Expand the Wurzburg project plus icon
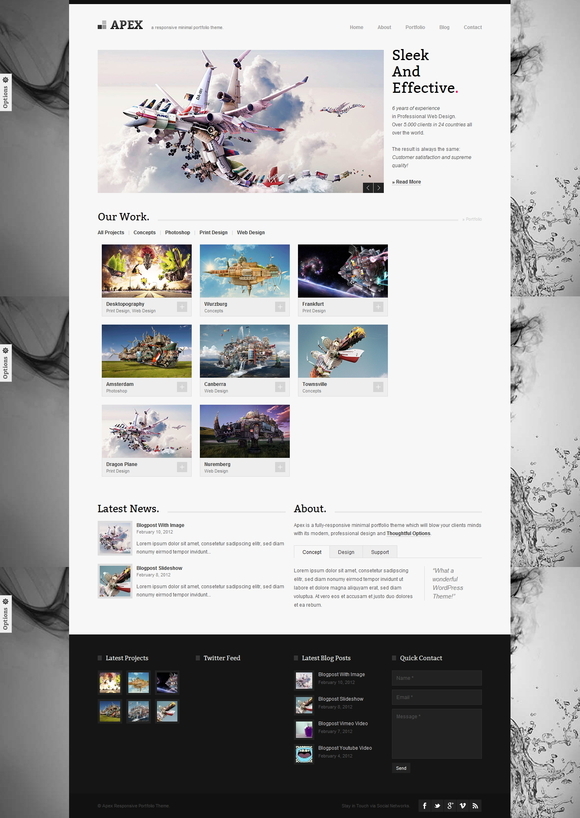The height and width of the screenshot is (818, 580). (x=280, y=307)
